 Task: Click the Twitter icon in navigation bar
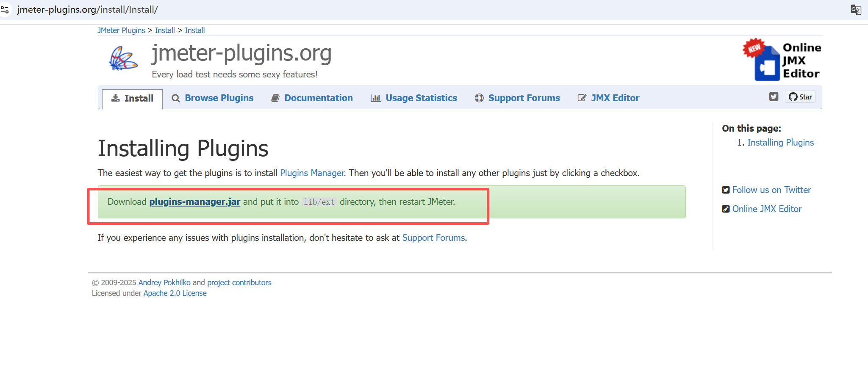coord(774,96)
